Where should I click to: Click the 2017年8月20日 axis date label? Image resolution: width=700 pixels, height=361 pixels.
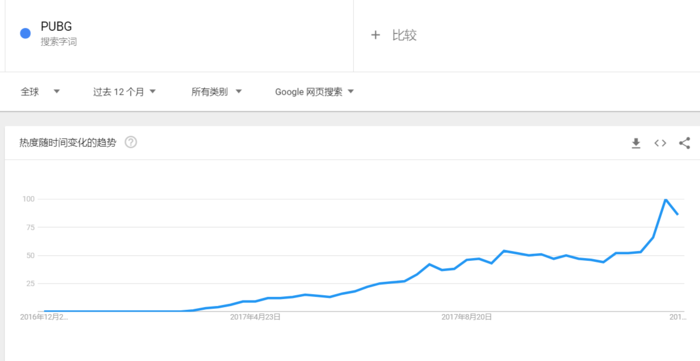click(467, 317)
